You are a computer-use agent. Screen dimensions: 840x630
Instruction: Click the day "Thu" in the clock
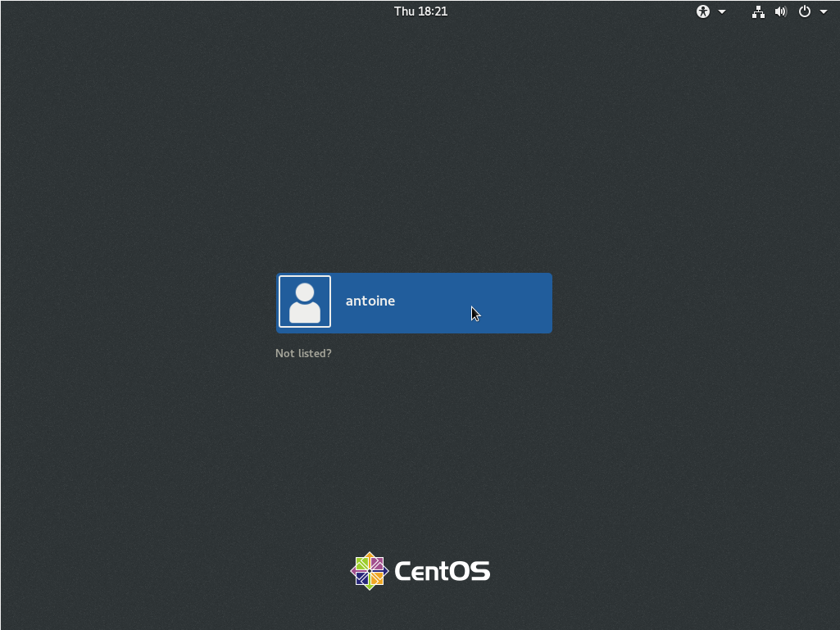[x=404, y=11]
